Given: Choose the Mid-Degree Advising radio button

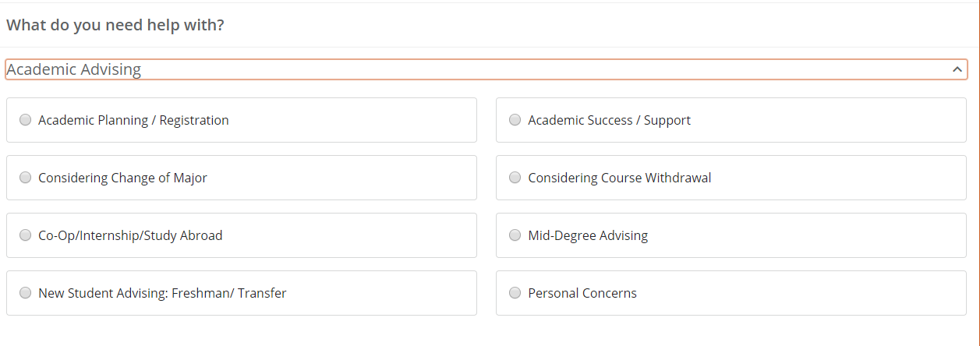Looking at the screenshot, I should point(515,235).
